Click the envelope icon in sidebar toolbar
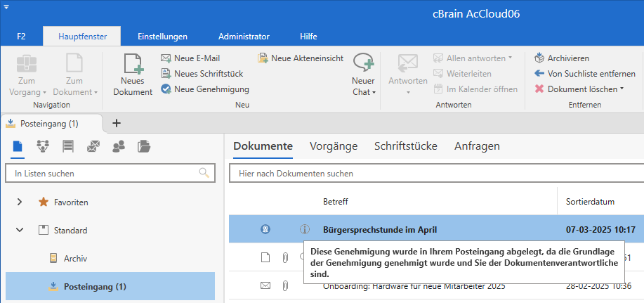644x303 pixels. pos(93,146)
